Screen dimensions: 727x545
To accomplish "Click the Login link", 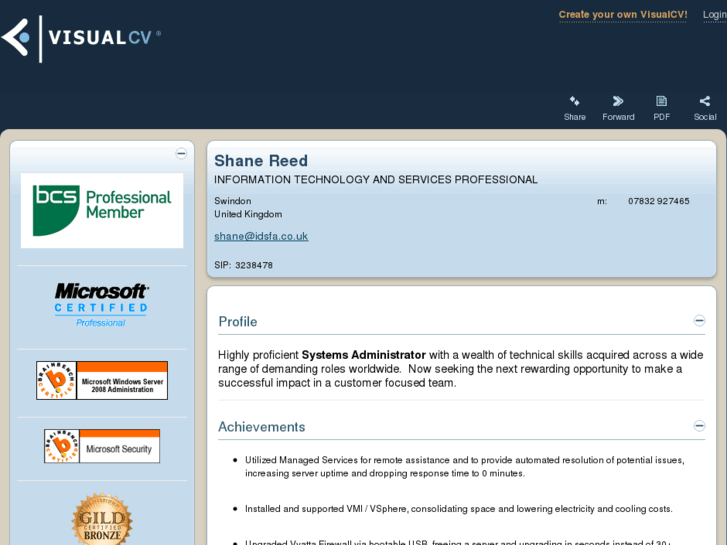I will coord(714,14).
